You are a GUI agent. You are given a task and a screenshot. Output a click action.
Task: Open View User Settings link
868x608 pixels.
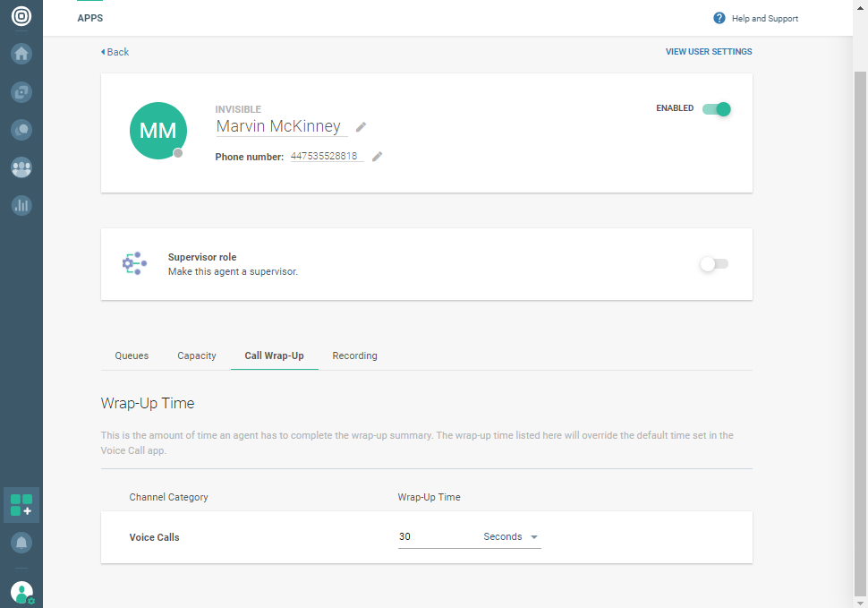[709, 52]
